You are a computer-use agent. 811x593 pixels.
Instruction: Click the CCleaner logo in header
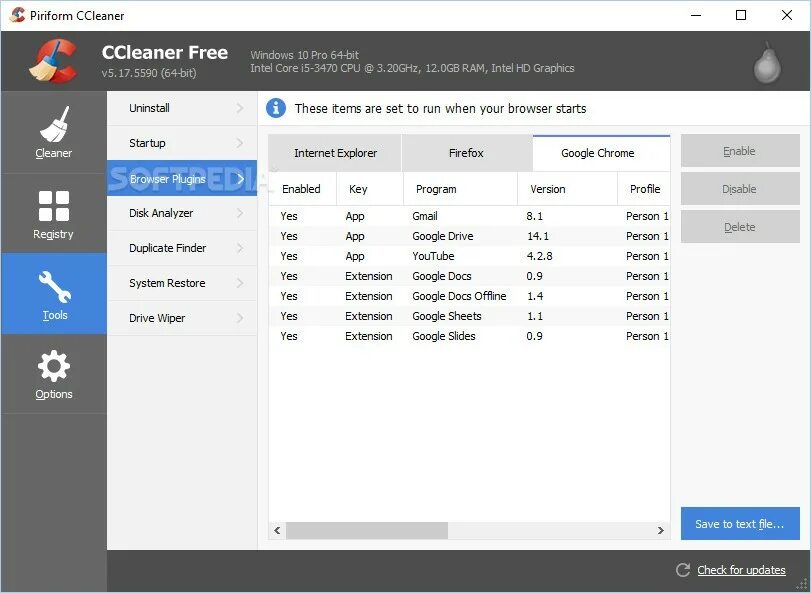pyautogui.click(x=54, y=61)
